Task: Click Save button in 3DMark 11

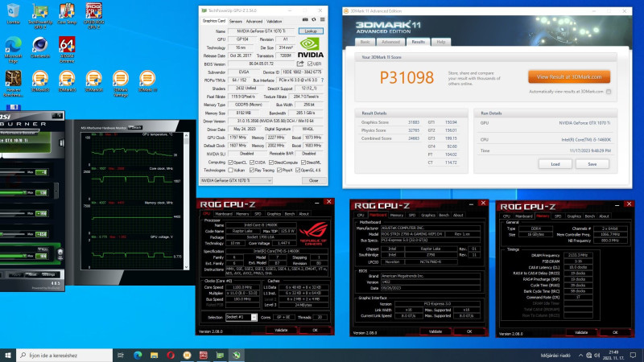Action: pos(592,164)
